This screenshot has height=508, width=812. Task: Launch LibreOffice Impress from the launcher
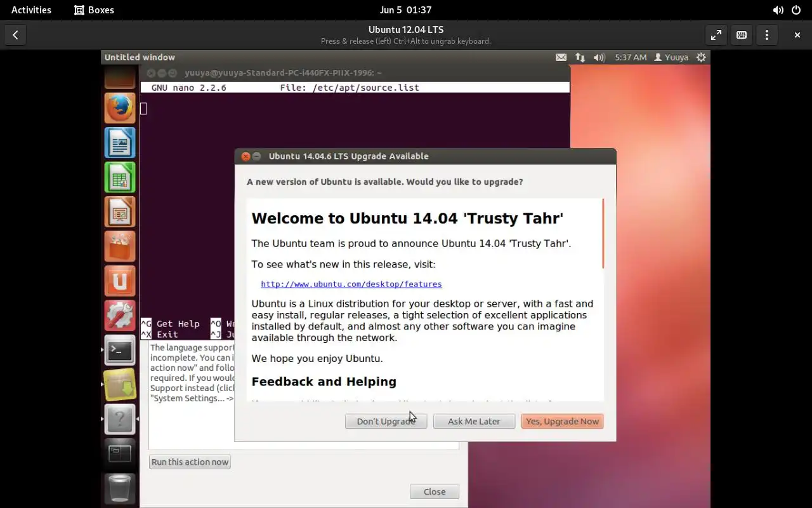(x=120, y=211)
